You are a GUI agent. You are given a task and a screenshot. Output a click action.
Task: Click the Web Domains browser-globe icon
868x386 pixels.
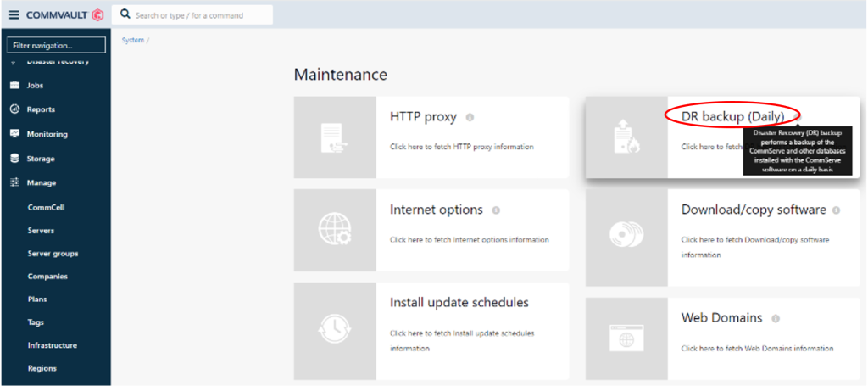point(626,338)
